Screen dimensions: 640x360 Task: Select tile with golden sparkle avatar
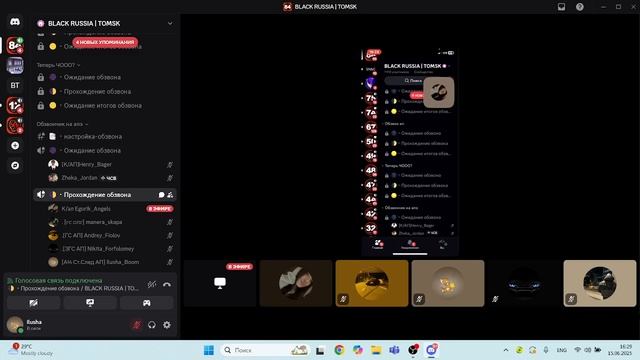click(448, 283)
